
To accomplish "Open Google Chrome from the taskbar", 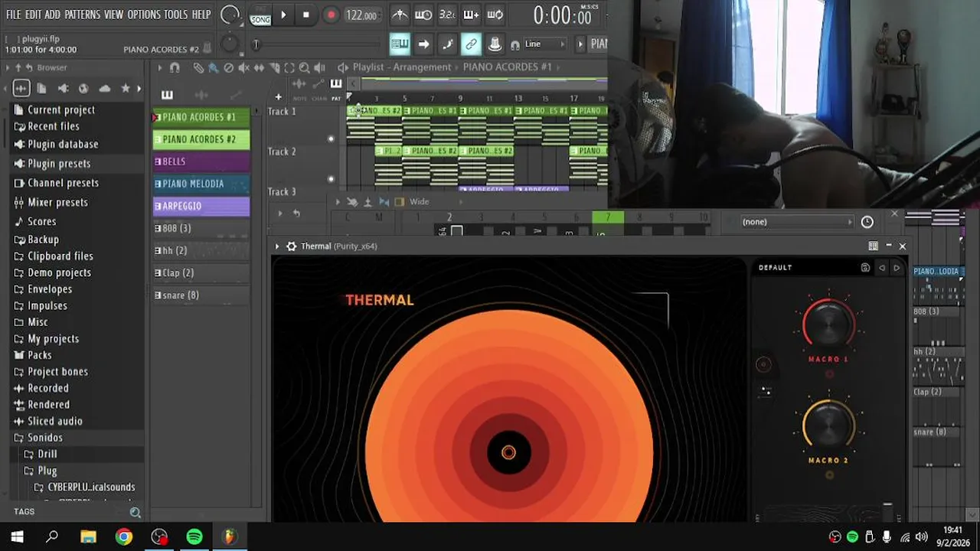I will (x=123, y=536).
